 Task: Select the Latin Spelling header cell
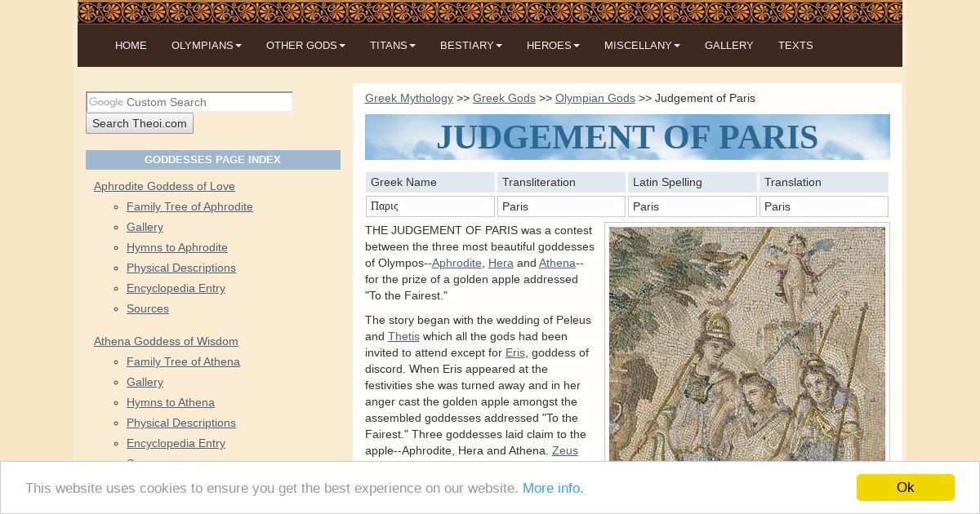693,182
